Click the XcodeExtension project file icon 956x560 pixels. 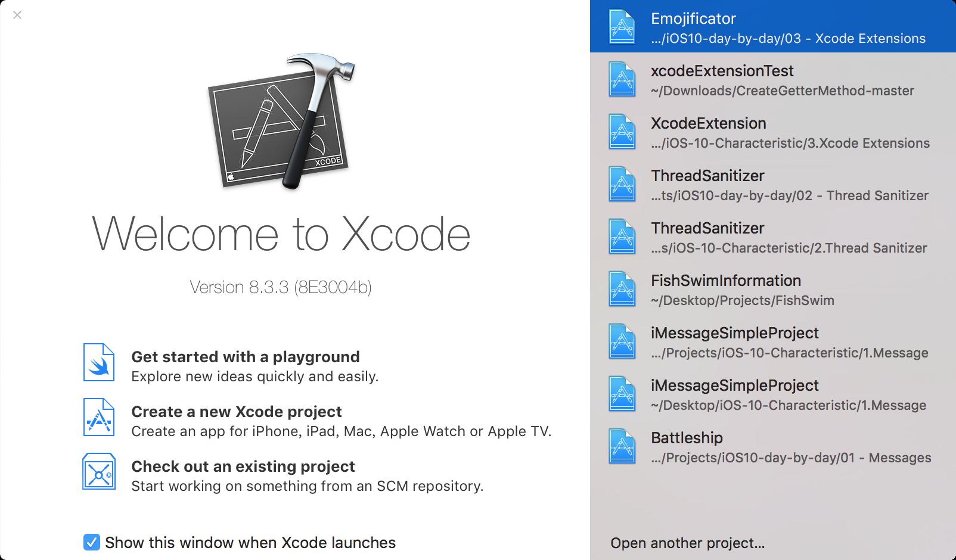click(x=622, y=132)
